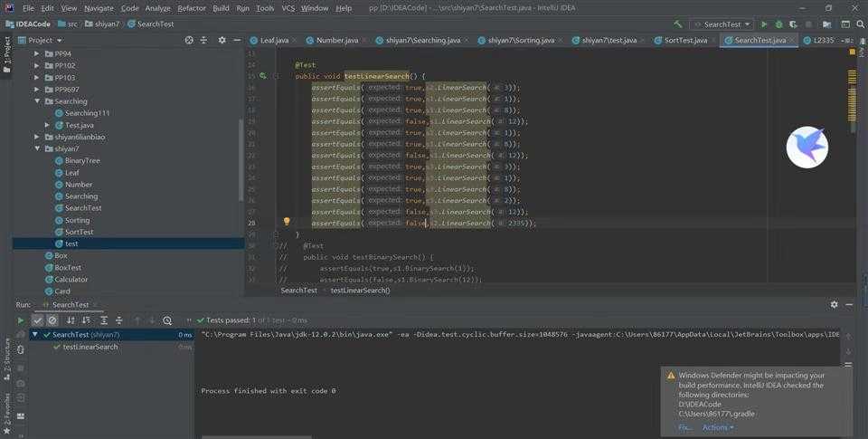Click testLinearSearch() in the editor breadcrumb

click(x=361, y=290)
